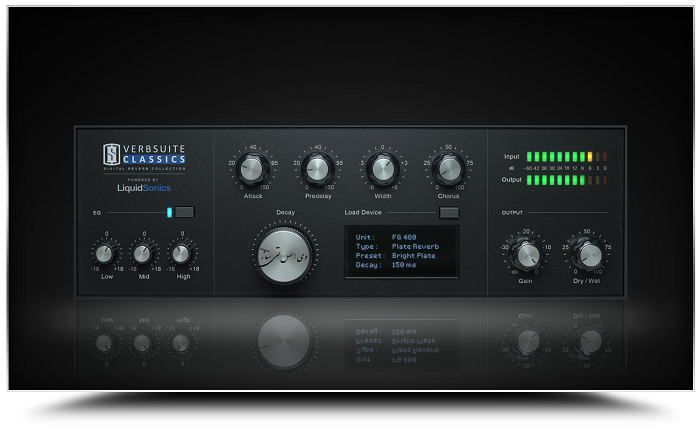Click the Low EQ knob
The height and width of the screenshot is (441, 700).
[x=104, y=254]
